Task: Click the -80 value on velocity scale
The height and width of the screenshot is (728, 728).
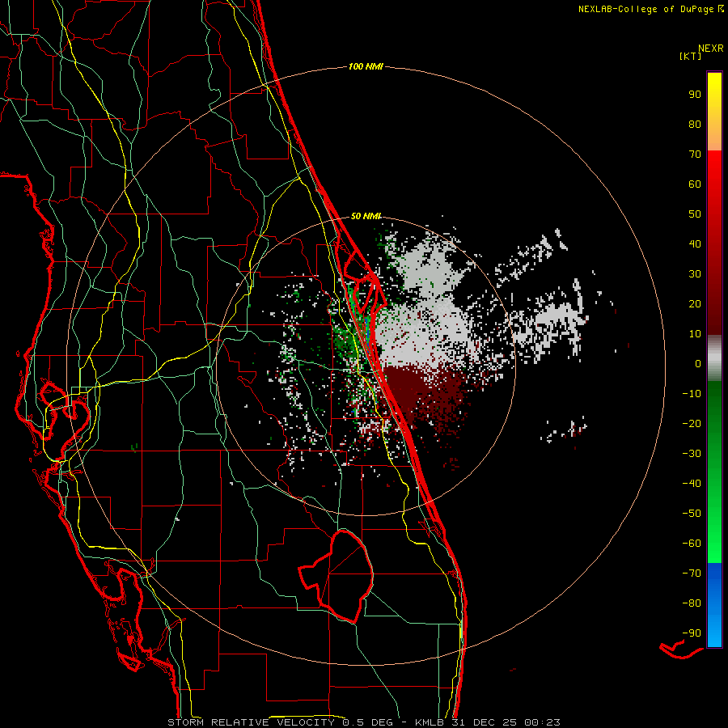Action: (692, 603)
